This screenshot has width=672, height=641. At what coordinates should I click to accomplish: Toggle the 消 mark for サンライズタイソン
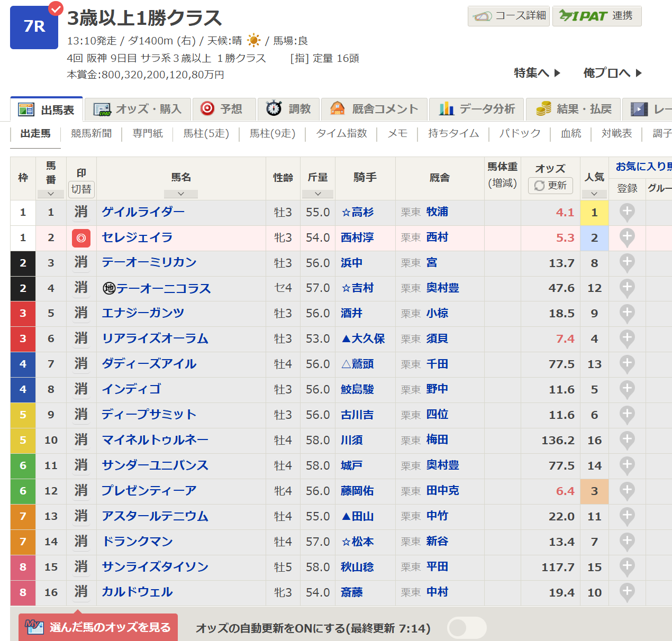click(x=81, y=567)
